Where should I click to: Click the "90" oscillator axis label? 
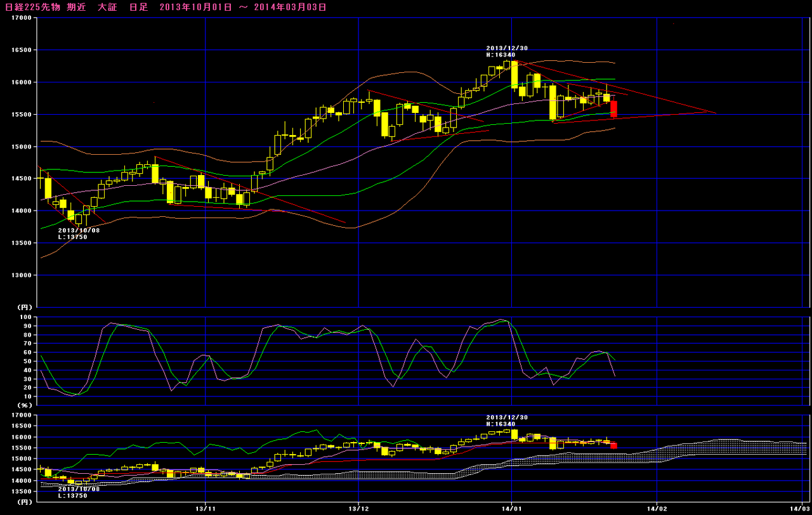(28, 325)
